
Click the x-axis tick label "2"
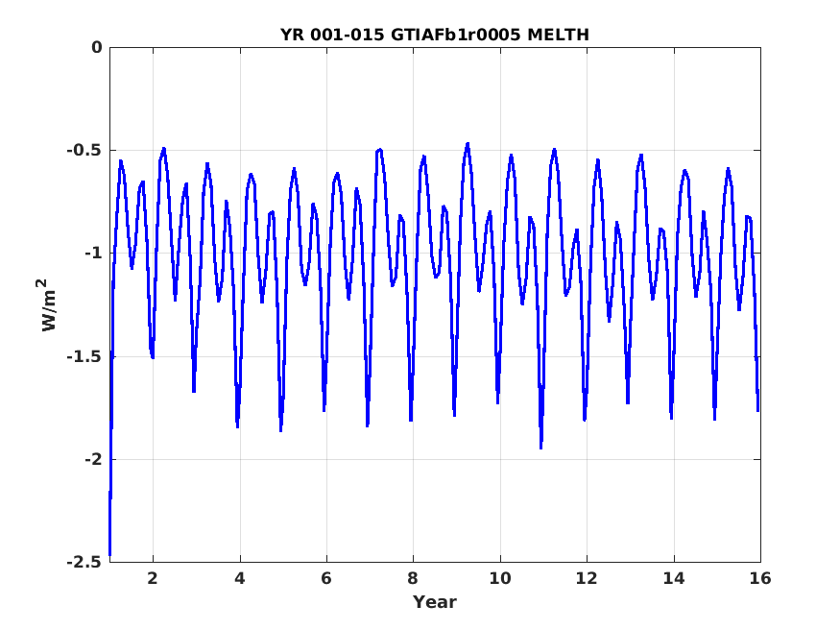pyautogui.click(x=154, y=578)
